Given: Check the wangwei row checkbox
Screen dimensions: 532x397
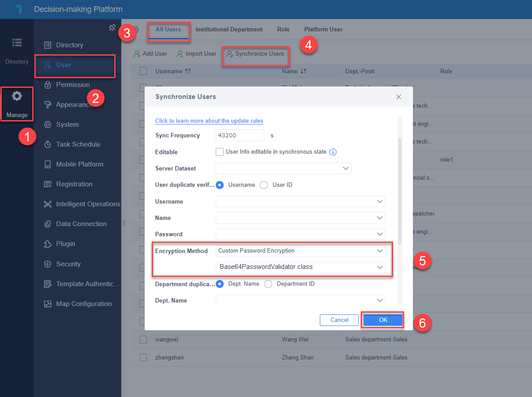Looking at the screenshot, I should point(143,340).
